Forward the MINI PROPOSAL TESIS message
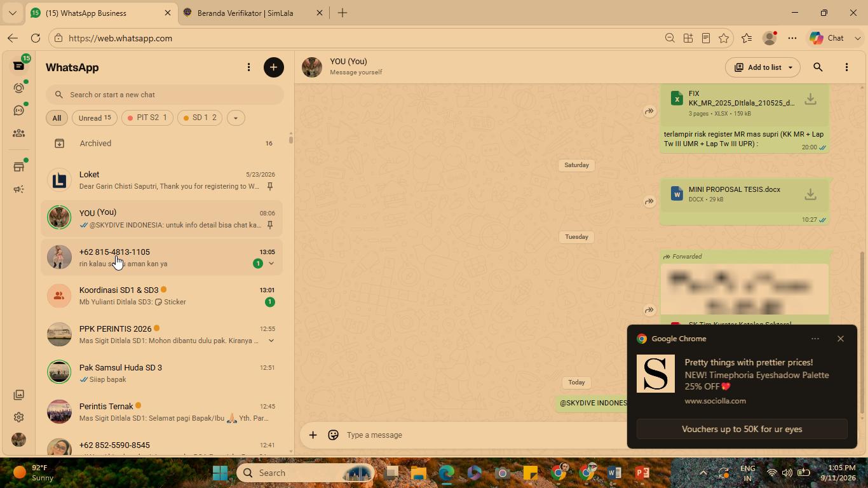868x488 pixels. [649, 201]
